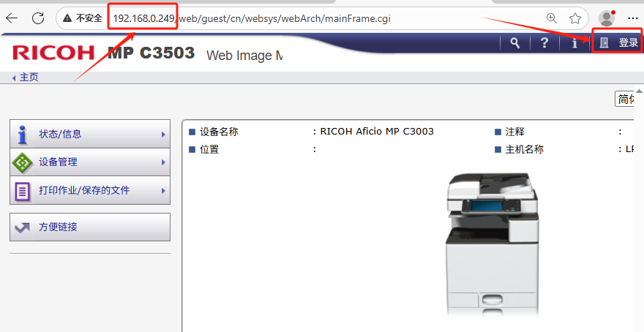The height and width of the screenshot is (332, 644).
Task: Click the red RICOH logo
Action: tap(53, 53)
